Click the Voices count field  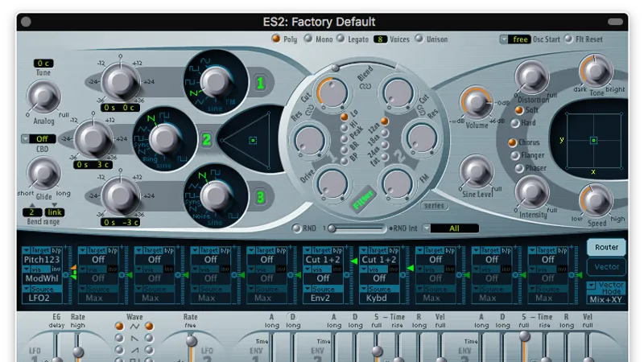(380, 39)
